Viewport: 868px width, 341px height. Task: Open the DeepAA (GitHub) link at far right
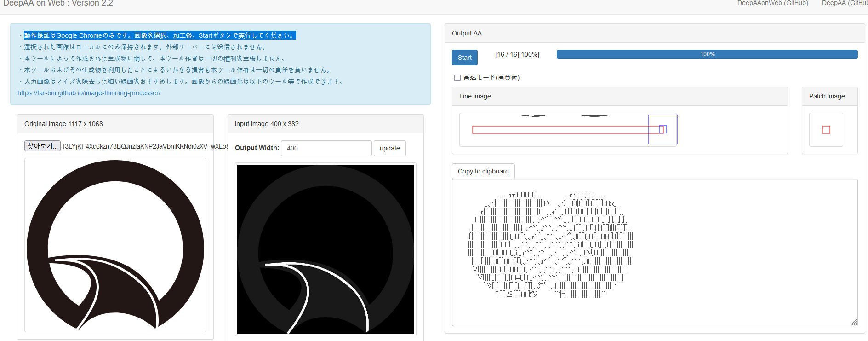coord(844,3)
